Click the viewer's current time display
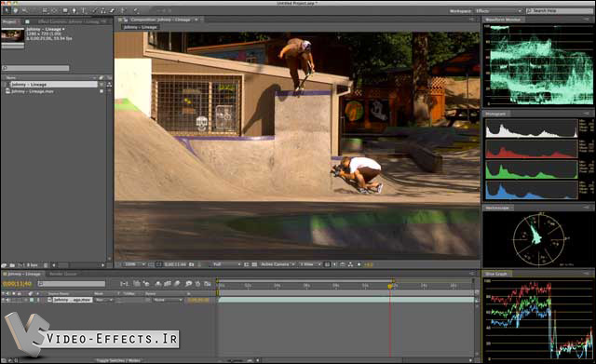The width and height of the screenshot is (596, 364). coord(175,264)
